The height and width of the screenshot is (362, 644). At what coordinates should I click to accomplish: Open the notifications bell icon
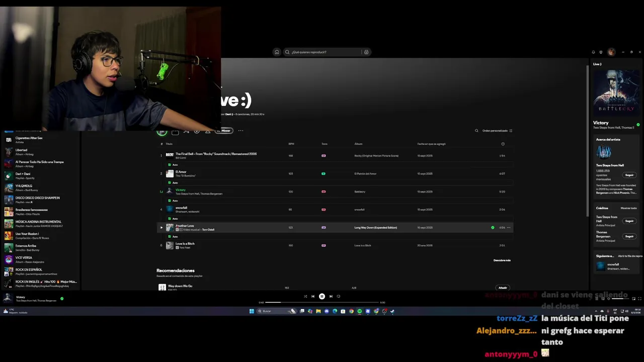(x=593, y=52)
